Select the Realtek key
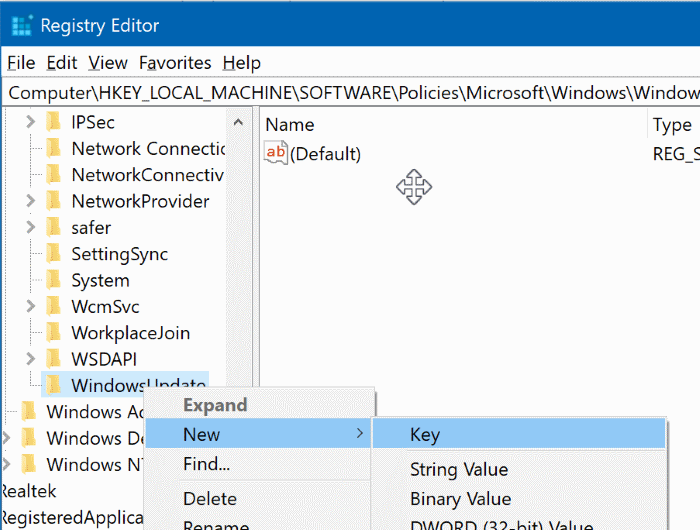Screen dimensions: 700x530 pos(29,491)
